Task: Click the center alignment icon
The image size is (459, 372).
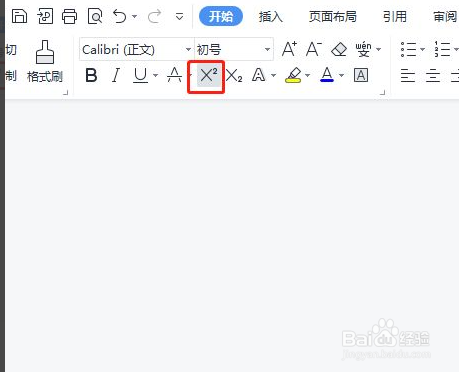Action: pos(433,75)
